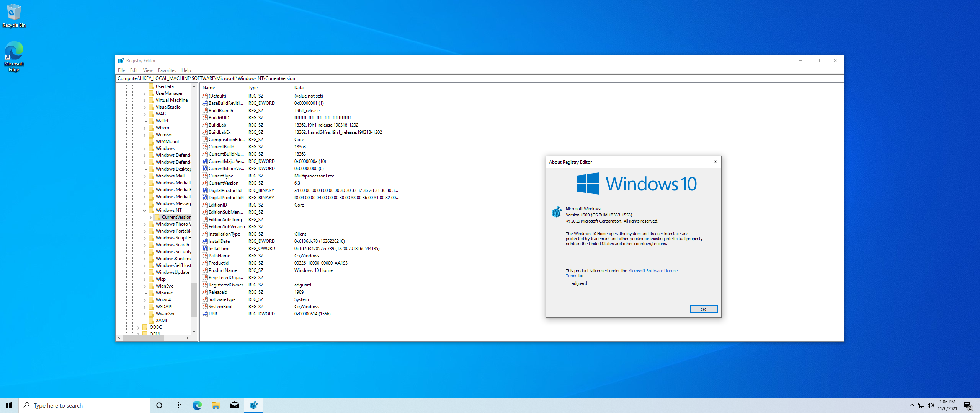Launch Edge from the taskbar
This screenshot has height=413, width=980.
point(197,405)
